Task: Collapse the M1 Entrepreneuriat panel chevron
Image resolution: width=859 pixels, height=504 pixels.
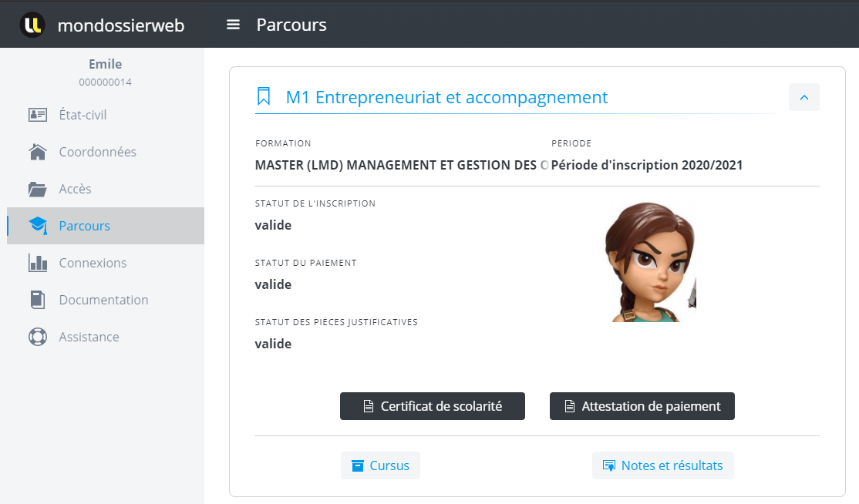Action: pos(803,97)
